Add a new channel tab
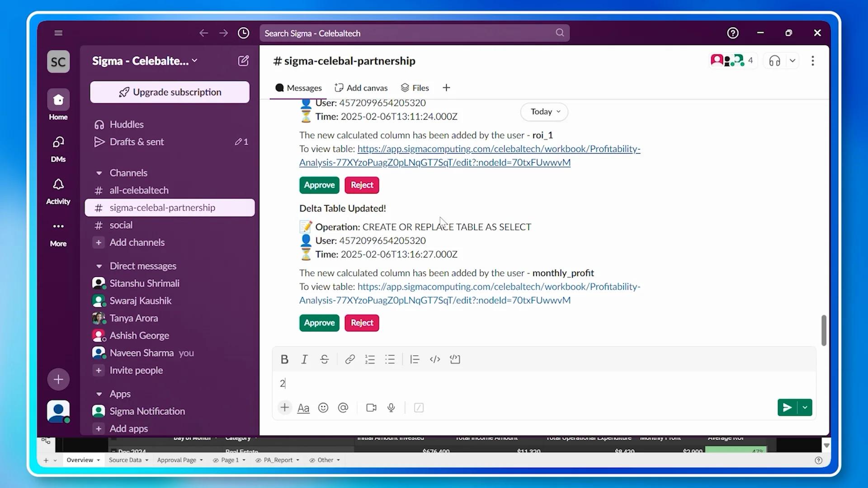868x488 pixels. (446, 88)
